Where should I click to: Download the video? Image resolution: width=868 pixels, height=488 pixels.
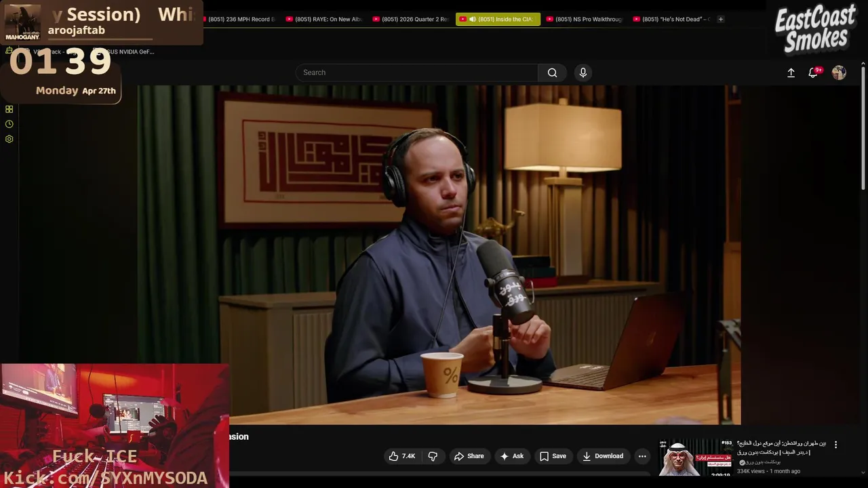coord(602,456)
